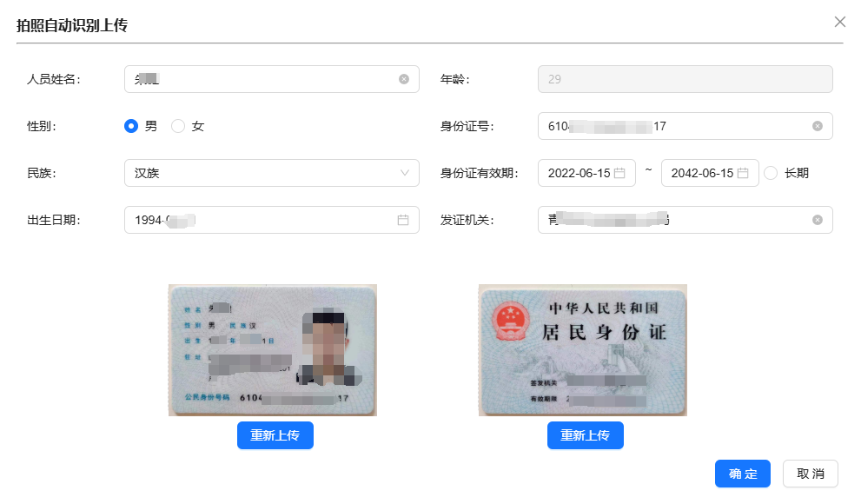Click the 身份证号 input field
This screenshot has width=861, height=504.
point(678,126)
